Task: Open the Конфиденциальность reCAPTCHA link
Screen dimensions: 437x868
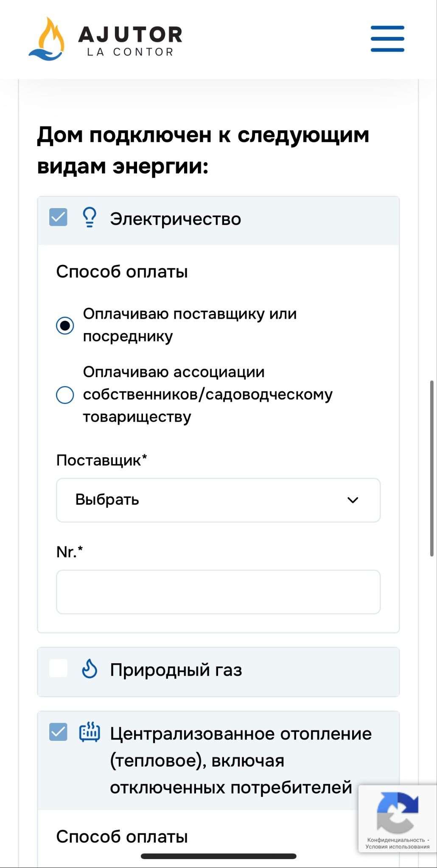Action: click(x=396, y=840)
